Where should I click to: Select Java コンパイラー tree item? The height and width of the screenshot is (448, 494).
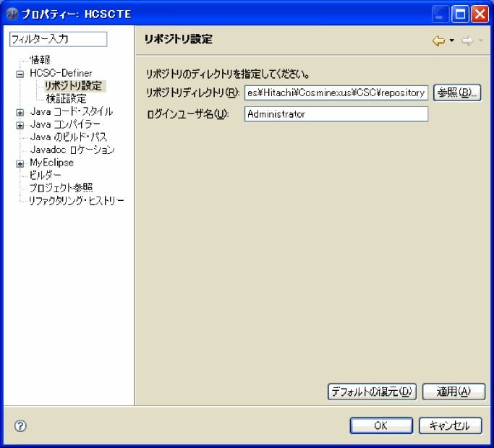(x=65, y=124)
